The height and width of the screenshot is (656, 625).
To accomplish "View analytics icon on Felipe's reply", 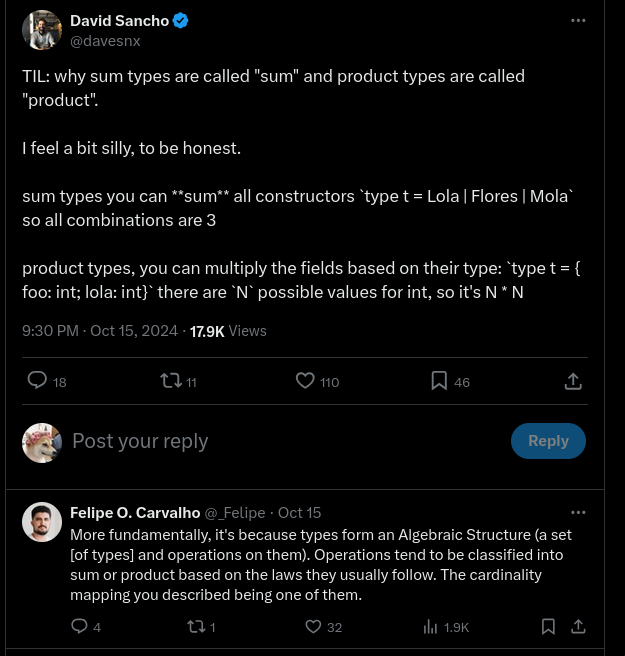I will pyautogui.click(x=430, y=626).
